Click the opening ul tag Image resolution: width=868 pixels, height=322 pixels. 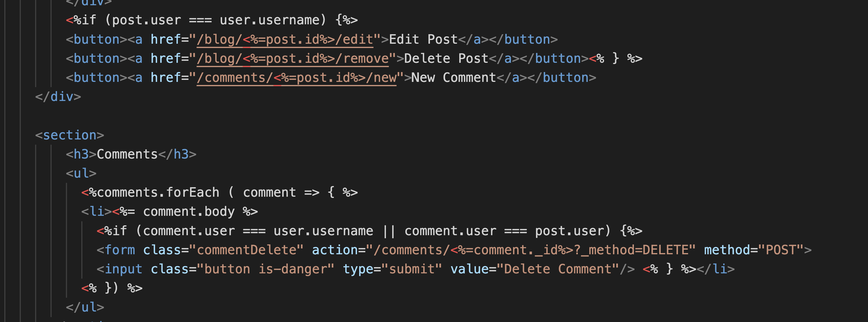tap(81, 173)
